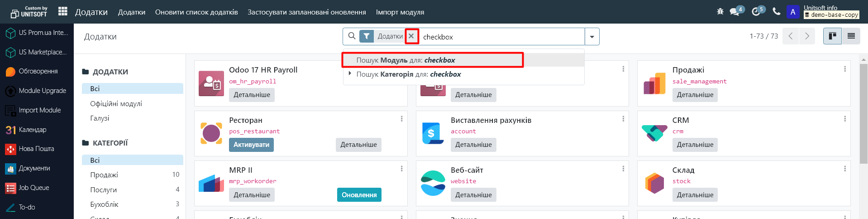
Task: Click the user avatar A icon
Action: 793,12
